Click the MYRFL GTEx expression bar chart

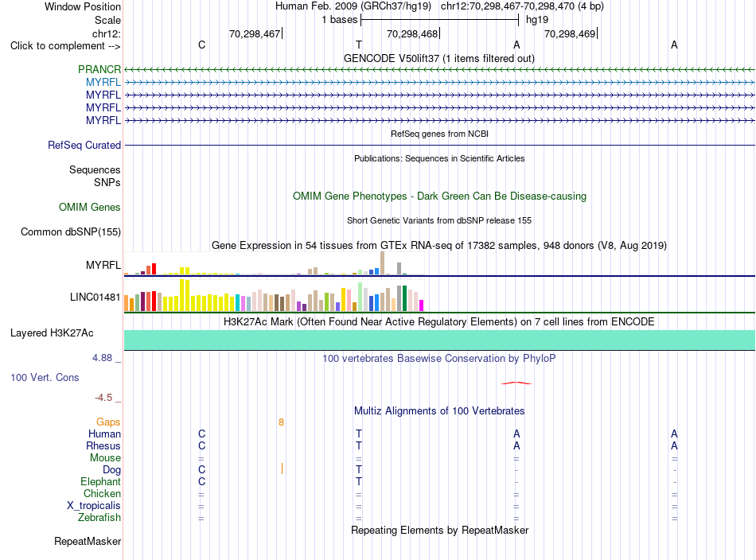[274, 263]
